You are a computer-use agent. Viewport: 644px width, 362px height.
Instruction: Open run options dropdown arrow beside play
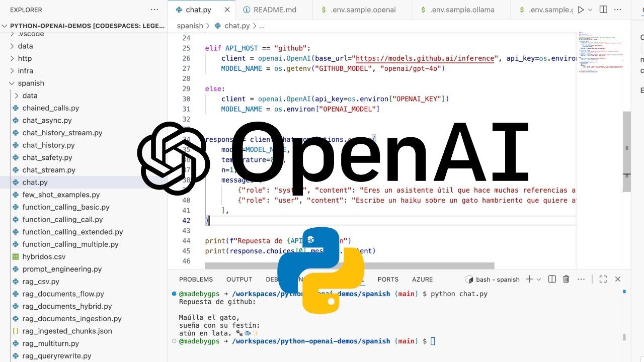pyautogui.click(x=590, y=10)
